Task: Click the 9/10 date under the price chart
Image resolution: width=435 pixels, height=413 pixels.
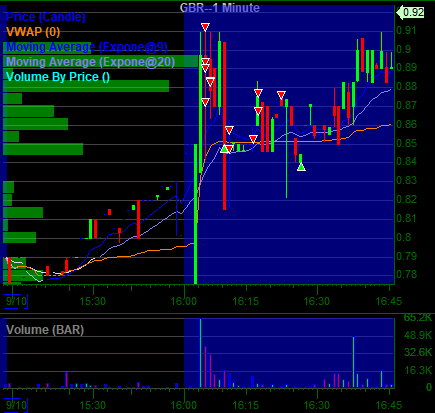Action: pyautogui.click(x=16, y=301)
